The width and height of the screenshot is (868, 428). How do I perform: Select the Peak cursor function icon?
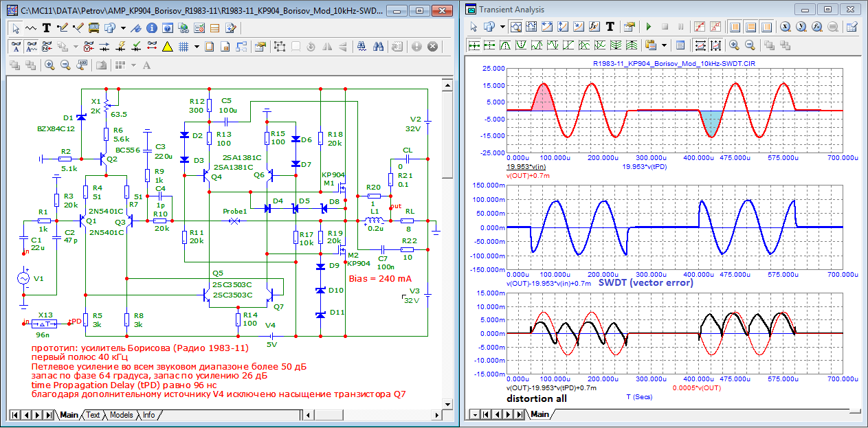point(505,45)
